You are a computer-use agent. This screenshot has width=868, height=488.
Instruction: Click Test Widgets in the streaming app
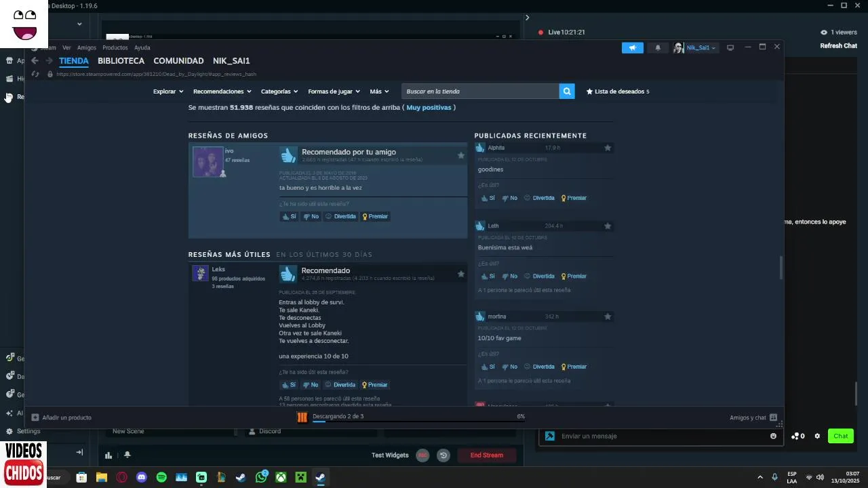(390, 455)
